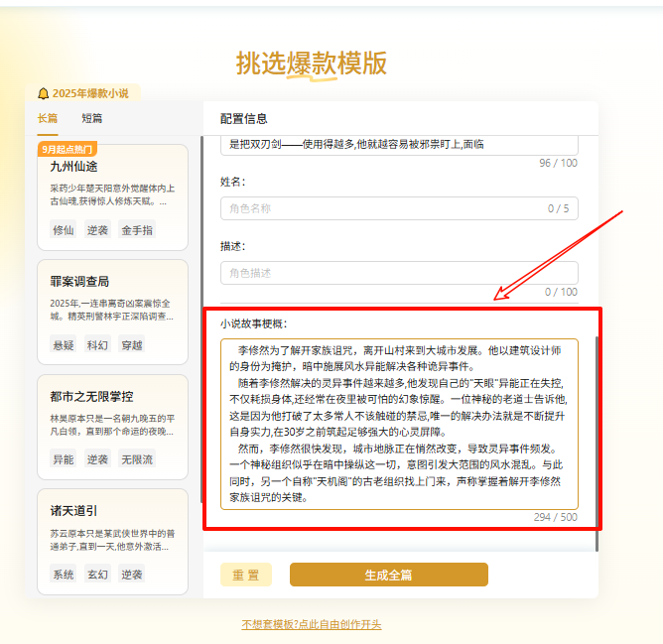The image size is (663, 644).
Task: Click the template list vertical scrollbar
Action: tap(201, 320)
